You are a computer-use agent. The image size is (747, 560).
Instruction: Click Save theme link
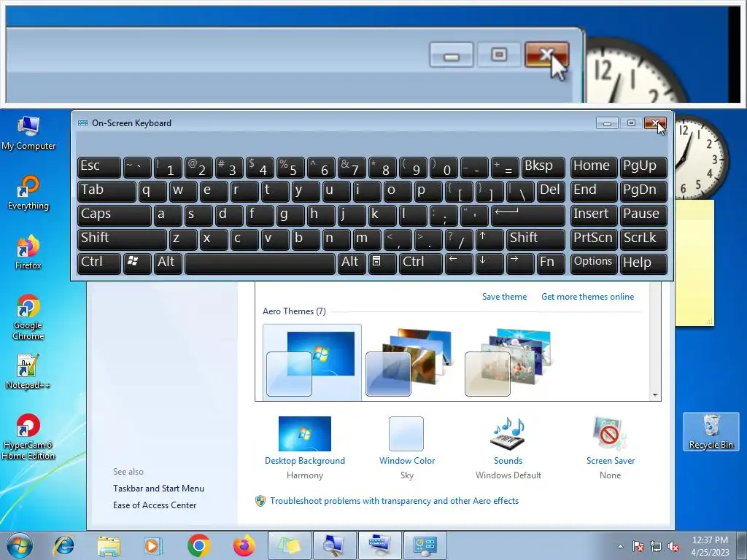[x=504, y=297]
